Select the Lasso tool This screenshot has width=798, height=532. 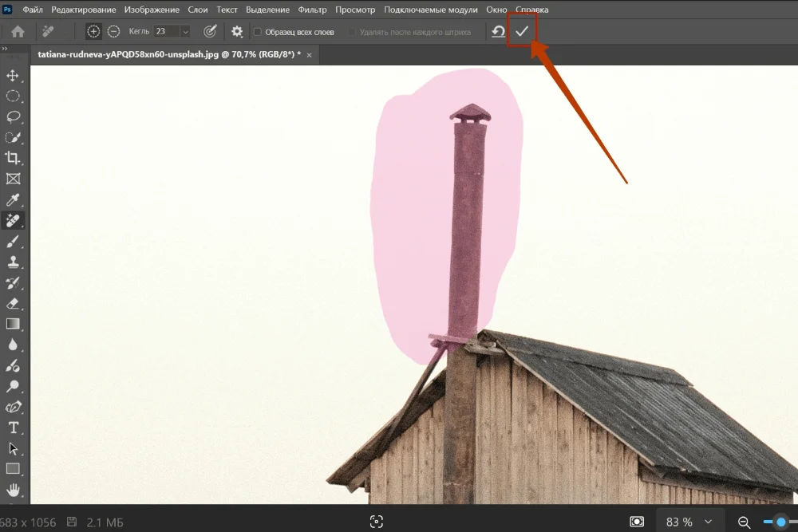[x=13, y=116]
